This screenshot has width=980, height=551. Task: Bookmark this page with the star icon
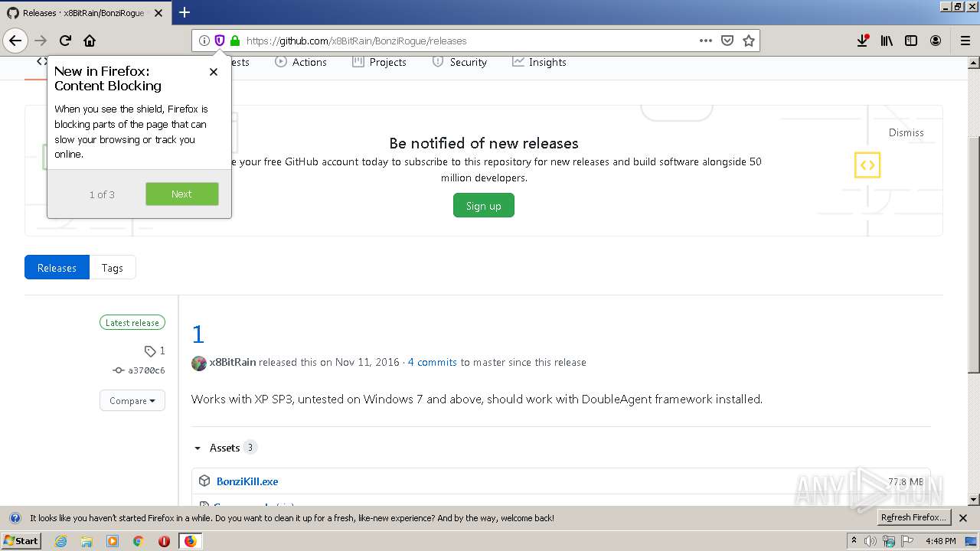click(x=749, y=41)
